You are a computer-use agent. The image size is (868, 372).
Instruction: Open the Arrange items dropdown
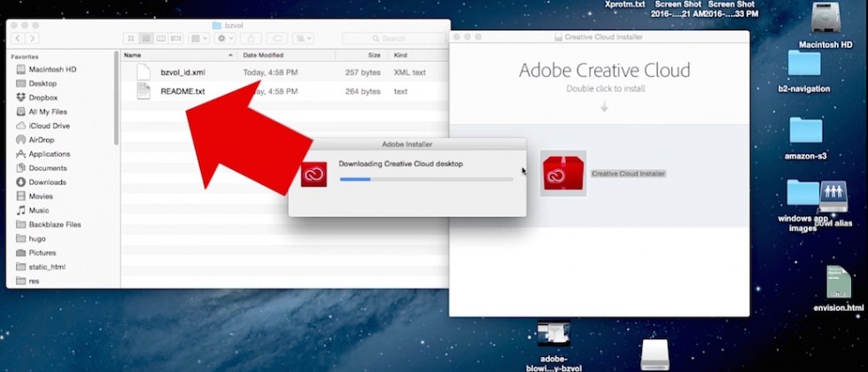point(198,38)
